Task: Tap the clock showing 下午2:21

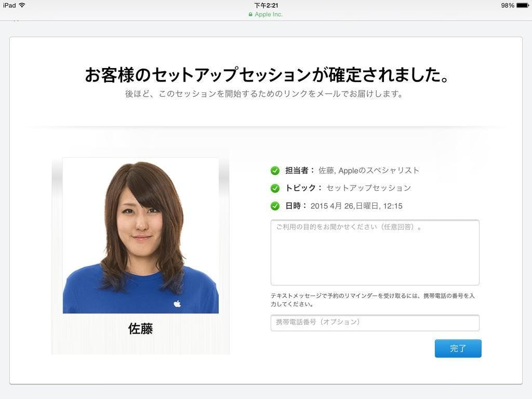Action: click(266, 5)
